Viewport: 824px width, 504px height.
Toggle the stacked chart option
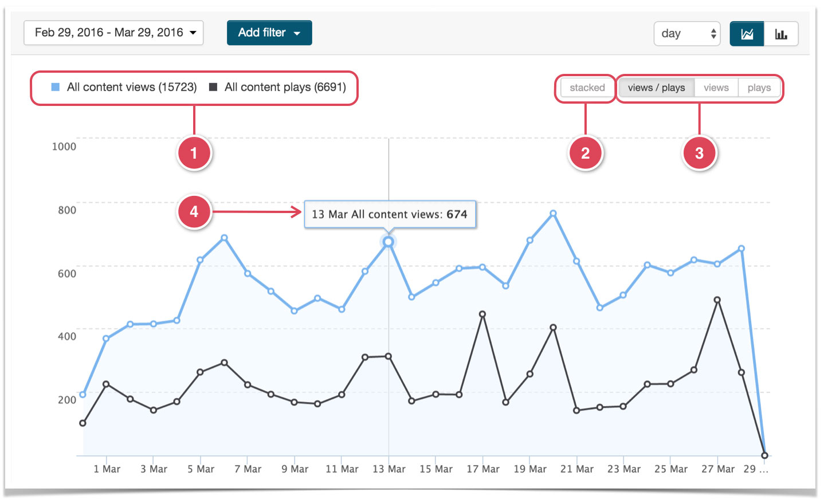coord(587,88)
